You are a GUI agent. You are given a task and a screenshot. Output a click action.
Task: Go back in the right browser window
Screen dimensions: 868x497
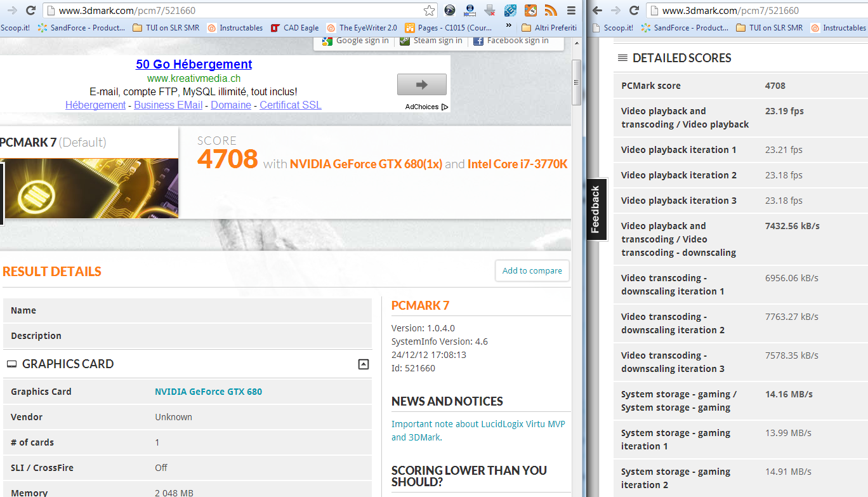tap(597, 11)
